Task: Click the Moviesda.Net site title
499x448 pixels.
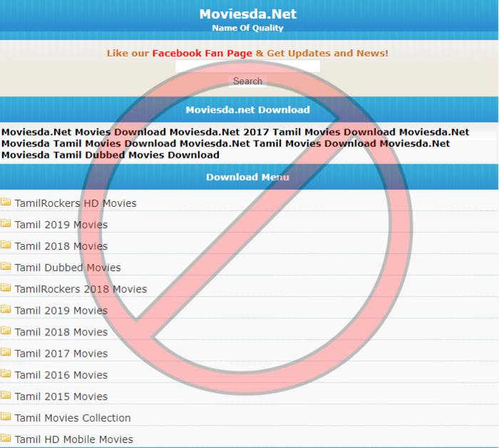Action: tap(247, 14)
